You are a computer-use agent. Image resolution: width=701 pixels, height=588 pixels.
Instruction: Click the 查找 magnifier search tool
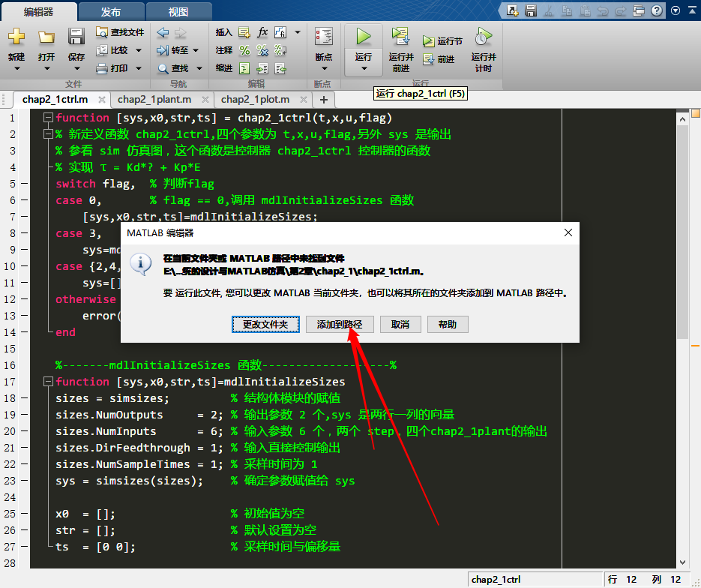point(172,68)
